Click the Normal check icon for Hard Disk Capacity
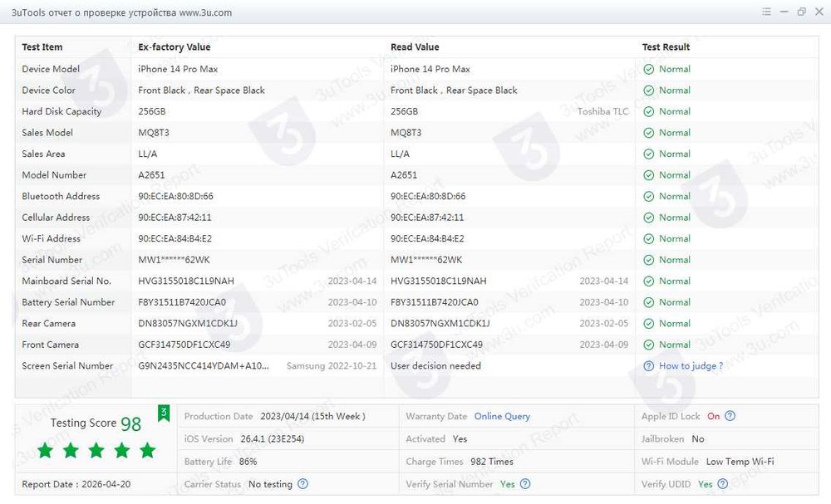 coord(649,112)
